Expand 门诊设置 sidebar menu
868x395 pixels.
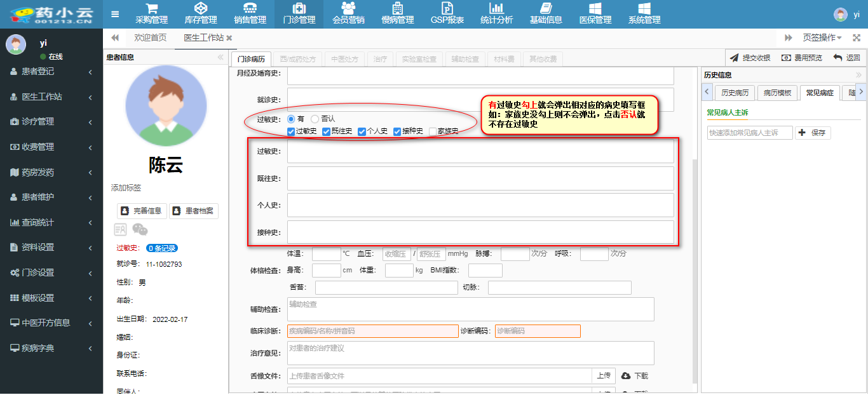tap(51, 272)
